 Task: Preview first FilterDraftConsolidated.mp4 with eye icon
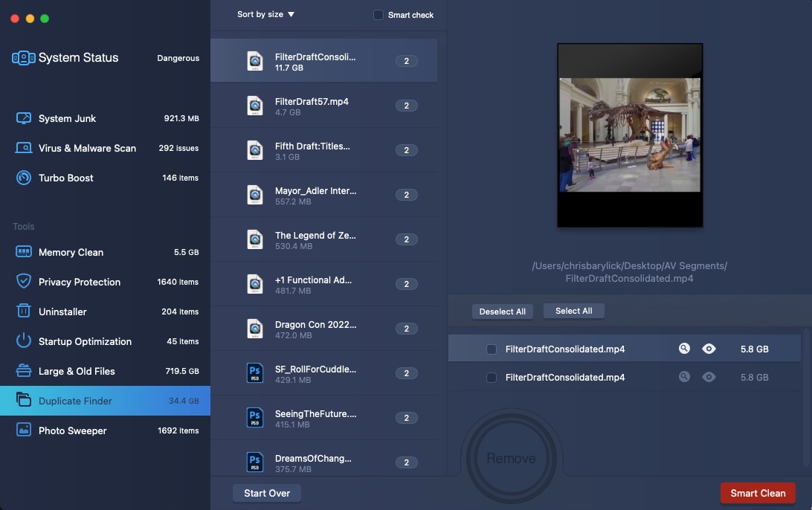click(x=709, y=349)
